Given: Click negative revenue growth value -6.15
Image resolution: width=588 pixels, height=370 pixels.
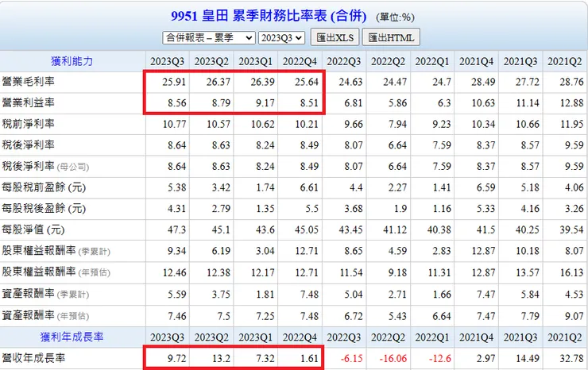Looking at the screenshot, I should (352, 359).
